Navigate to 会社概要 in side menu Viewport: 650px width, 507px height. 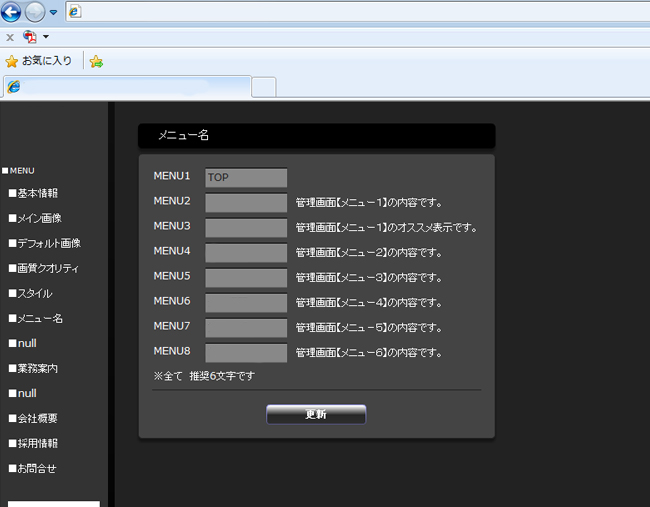click(37, 418)
